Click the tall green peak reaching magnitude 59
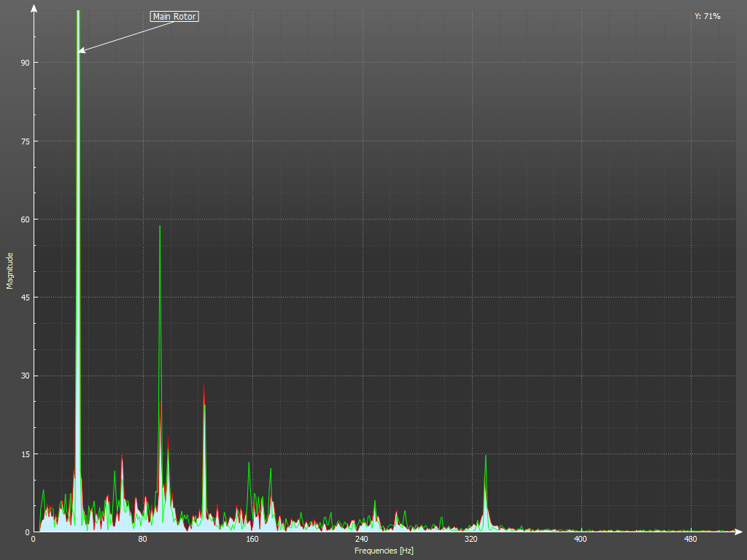747x560 pixels. click(160, 227)
